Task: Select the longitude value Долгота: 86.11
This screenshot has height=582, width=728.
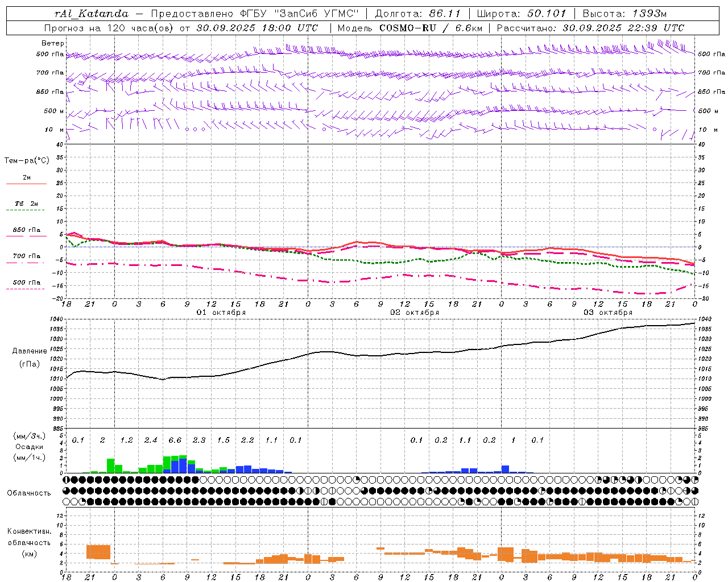Action: (418, 14)
